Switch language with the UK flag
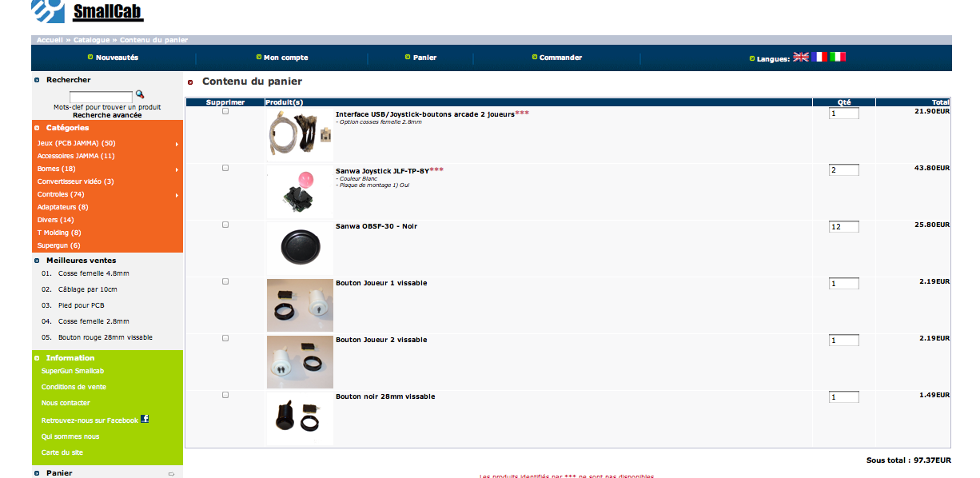 point(800,58)
